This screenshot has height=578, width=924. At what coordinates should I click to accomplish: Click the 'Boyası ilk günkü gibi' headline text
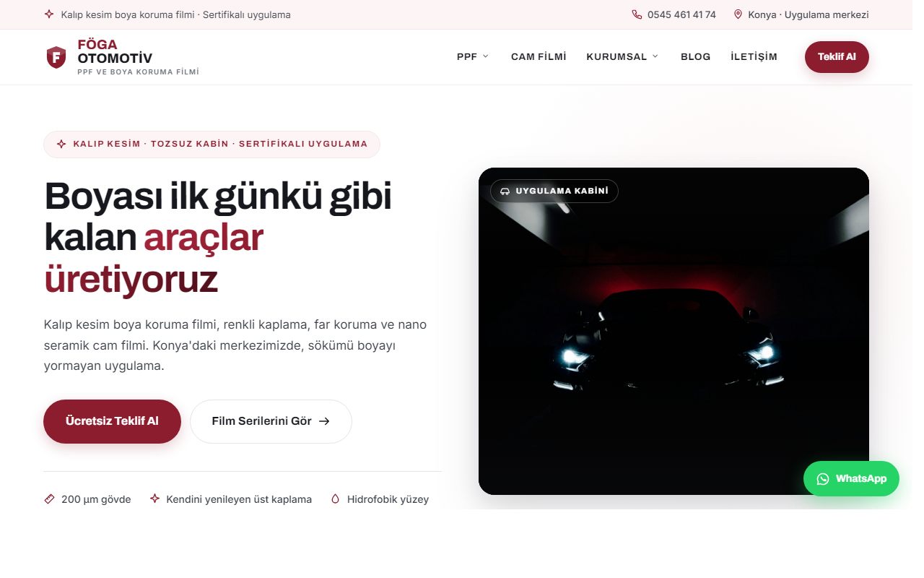tap(218, 196)
